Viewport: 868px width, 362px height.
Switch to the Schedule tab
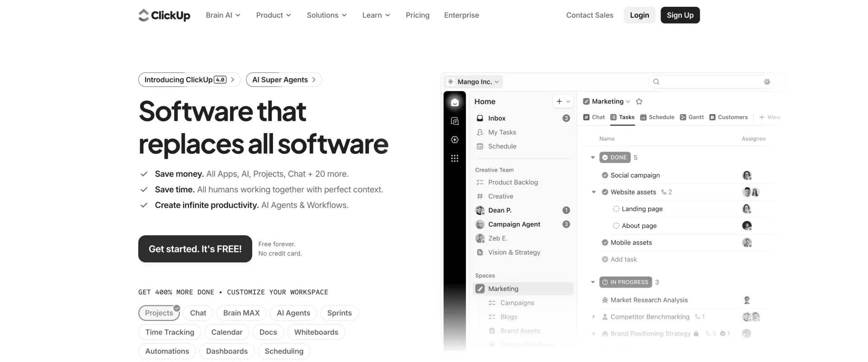point(657,117)
